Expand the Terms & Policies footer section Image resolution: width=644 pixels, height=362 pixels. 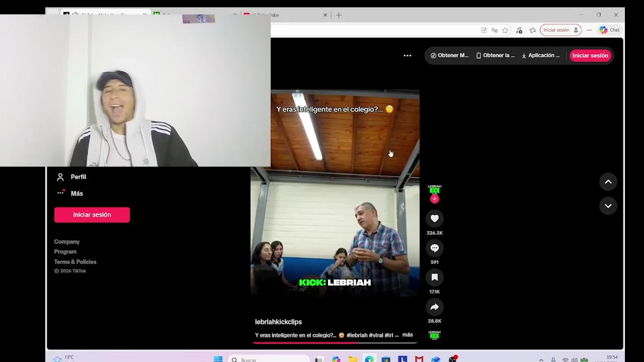click(x=75, y=262)
